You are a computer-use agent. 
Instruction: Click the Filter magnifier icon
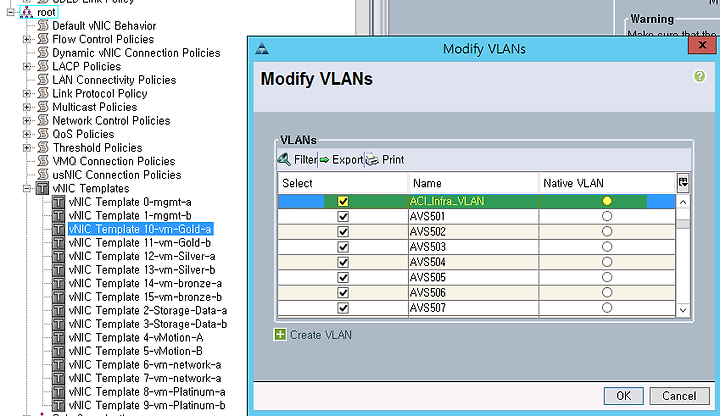(284, 159)
